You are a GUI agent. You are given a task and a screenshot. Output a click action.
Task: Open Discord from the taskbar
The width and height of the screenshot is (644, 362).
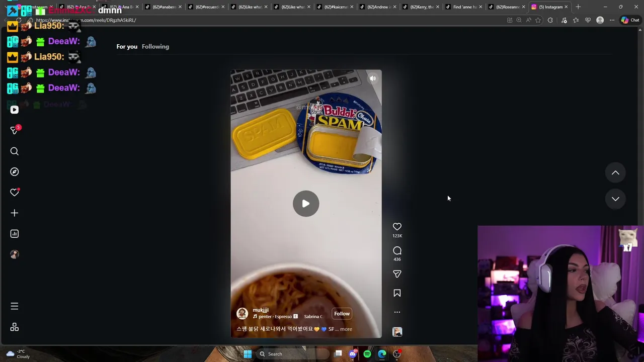pos(353,354)
